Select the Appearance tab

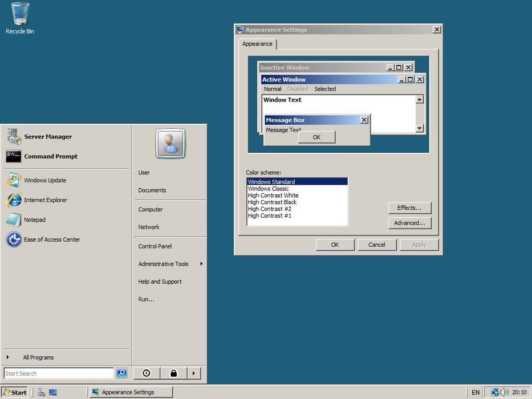click(x=258, y=44)
